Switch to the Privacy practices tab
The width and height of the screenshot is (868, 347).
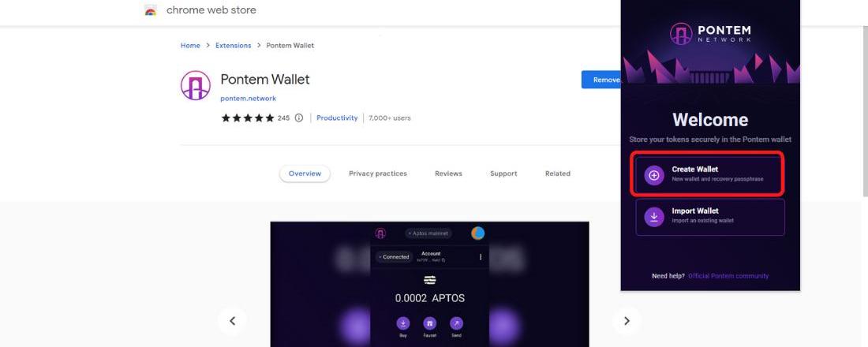click(377, 173)
